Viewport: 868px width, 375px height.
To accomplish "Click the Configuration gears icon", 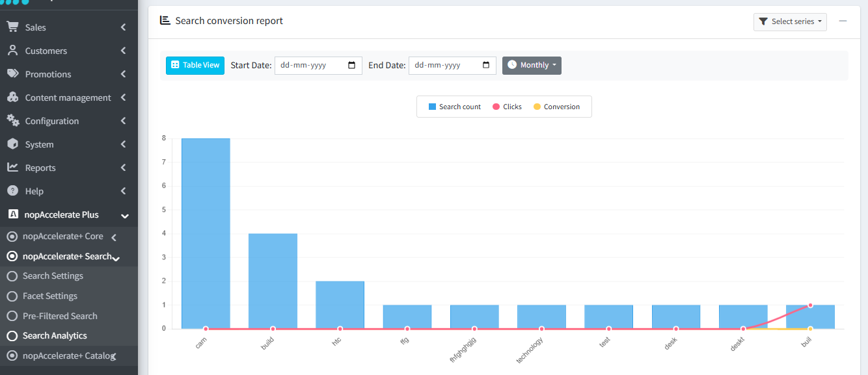I will pos(12,121).
